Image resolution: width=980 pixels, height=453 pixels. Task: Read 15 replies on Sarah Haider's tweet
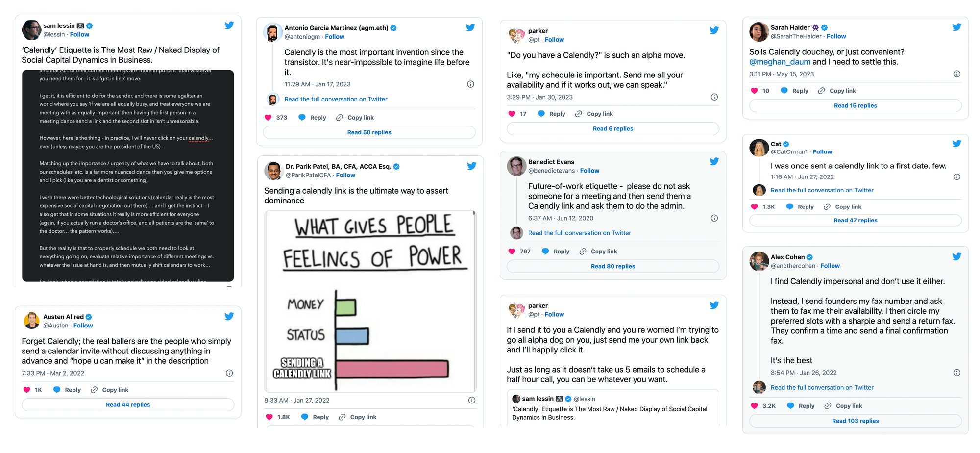coord(856,105)
